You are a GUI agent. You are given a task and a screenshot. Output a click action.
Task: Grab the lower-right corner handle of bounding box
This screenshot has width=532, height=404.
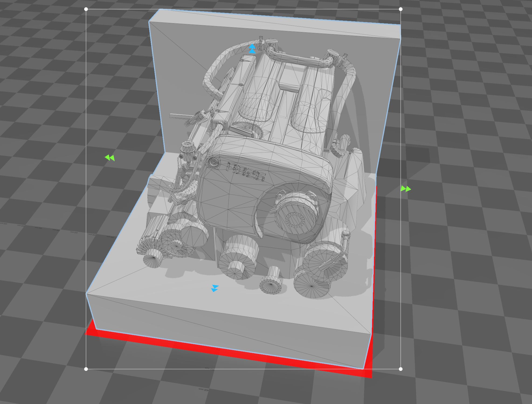[x=400, y=369]
